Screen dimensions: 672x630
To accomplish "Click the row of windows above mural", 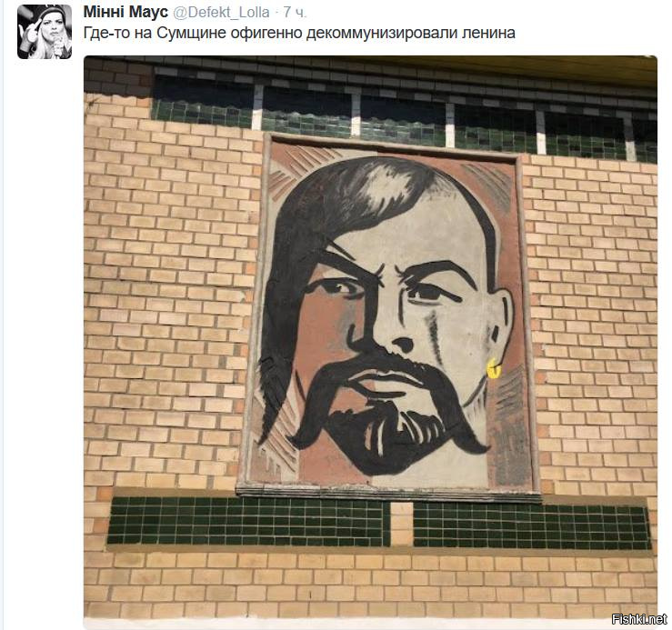I will [403, 118].
